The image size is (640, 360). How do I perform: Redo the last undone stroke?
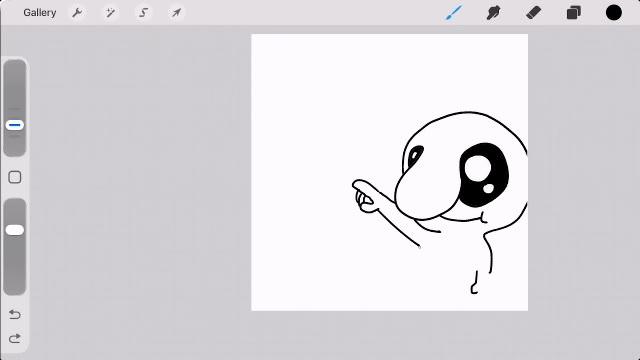point(15,338)
